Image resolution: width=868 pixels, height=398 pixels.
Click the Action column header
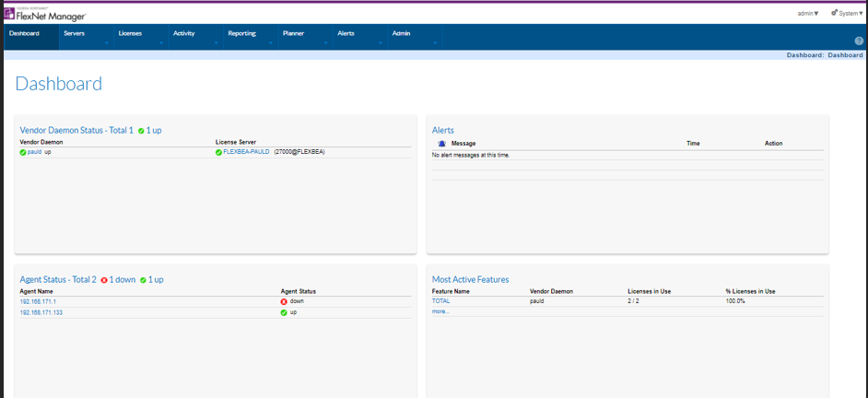tap(773, 144)
